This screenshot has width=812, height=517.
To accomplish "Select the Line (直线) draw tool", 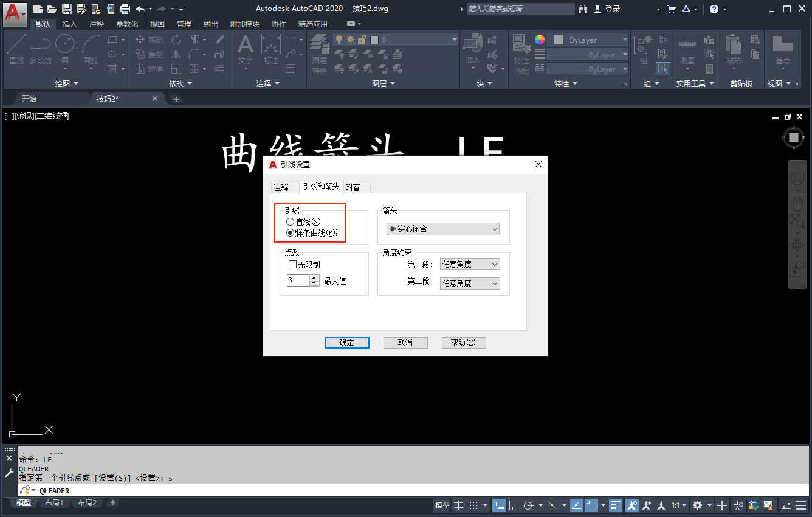I will (x=16, y=49).
